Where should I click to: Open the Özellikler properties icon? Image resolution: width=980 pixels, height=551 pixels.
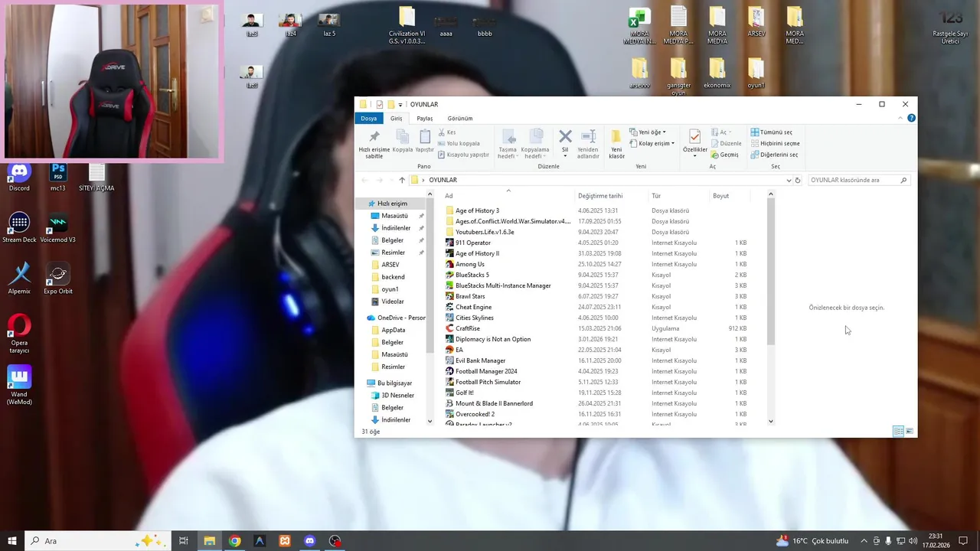pyautogui.click(x=694, y=137)
